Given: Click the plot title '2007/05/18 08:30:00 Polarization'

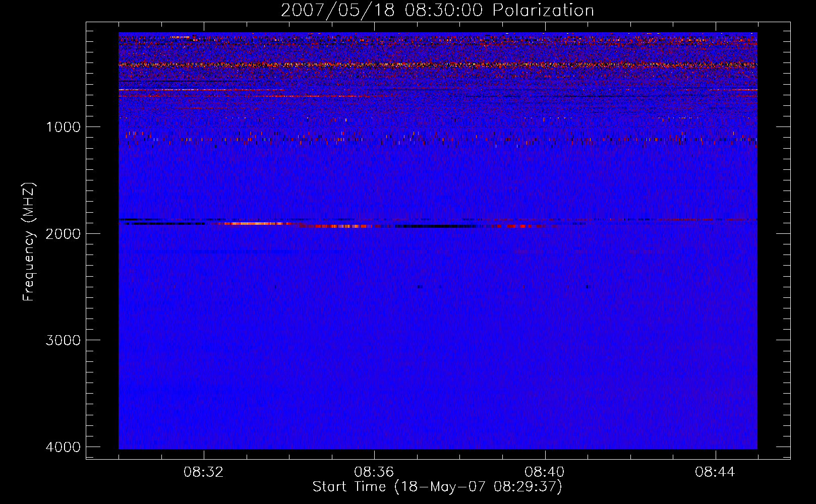Looking at the screenshot, I should click(x=437, y=11).
